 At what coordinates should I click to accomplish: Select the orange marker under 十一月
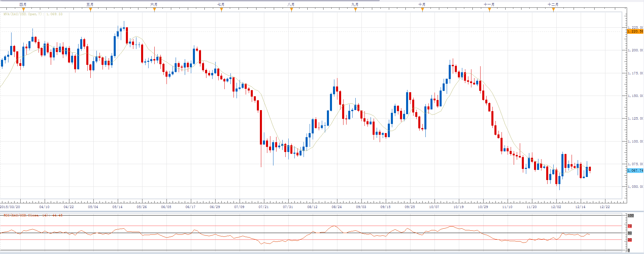[489, 9]
